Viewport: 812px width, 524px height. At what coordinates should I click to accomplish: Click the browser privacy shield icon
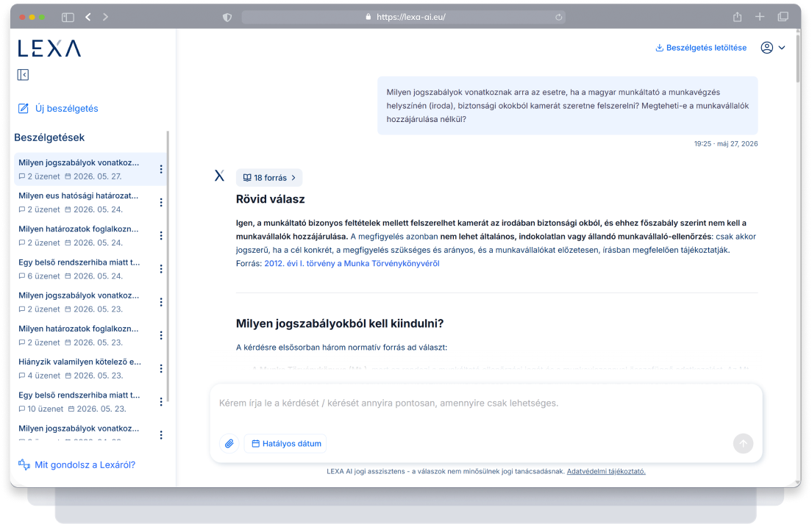tap(227, 17)
